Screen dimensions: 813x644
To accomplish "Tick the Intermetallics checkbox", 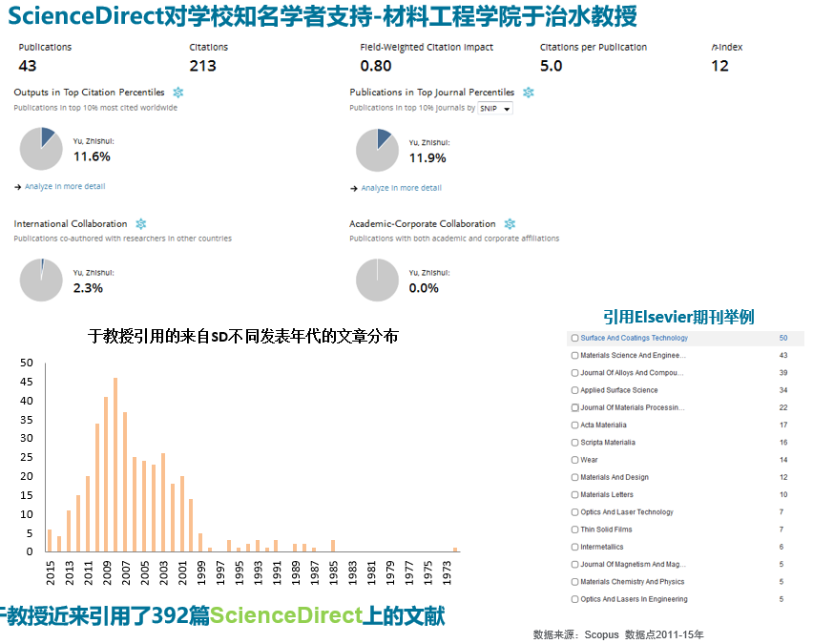I will (574, 547).
